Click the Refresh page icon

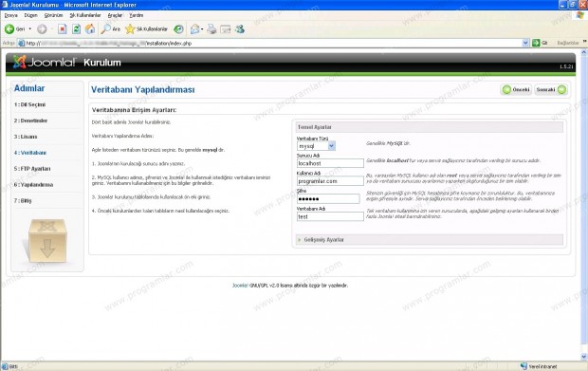76,29
